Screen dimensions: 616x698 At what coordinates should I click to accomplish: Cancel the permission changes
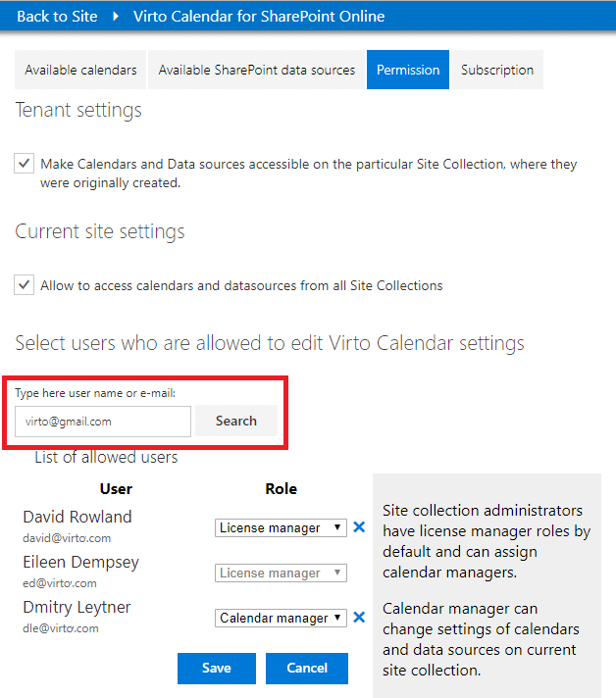click(307, 669)
